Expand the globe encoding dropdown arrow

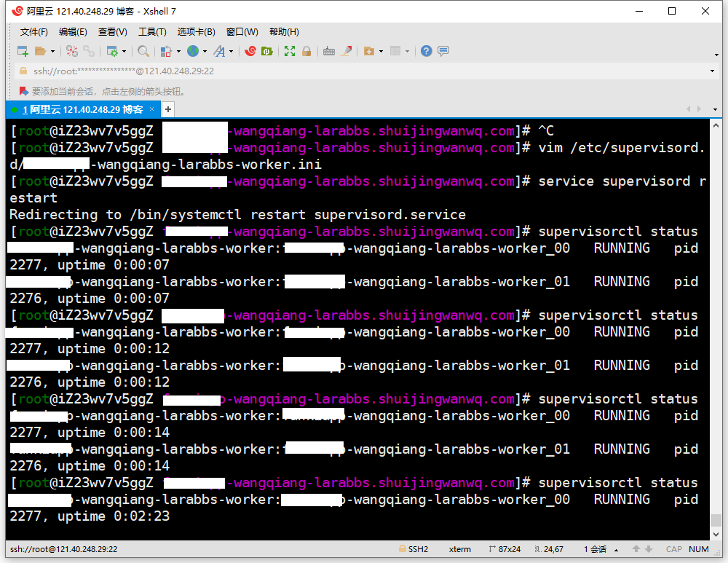pos(205,51)
